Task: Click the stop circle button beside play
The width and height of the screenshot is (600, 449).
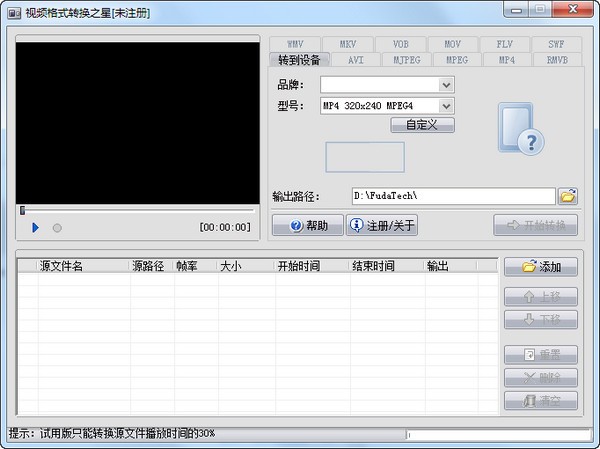Action: (57, 228)
